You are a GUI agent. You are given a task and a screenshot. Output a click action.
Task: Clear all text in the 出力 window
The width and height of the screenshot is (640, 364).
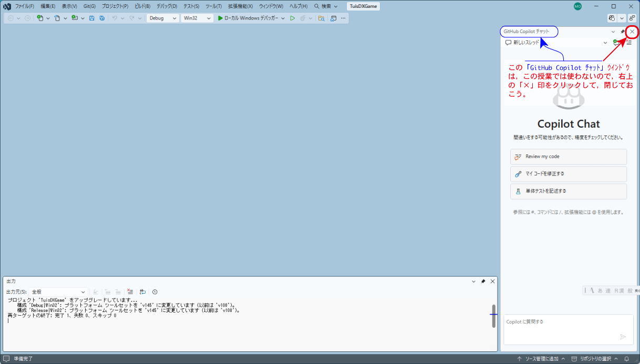130,292
